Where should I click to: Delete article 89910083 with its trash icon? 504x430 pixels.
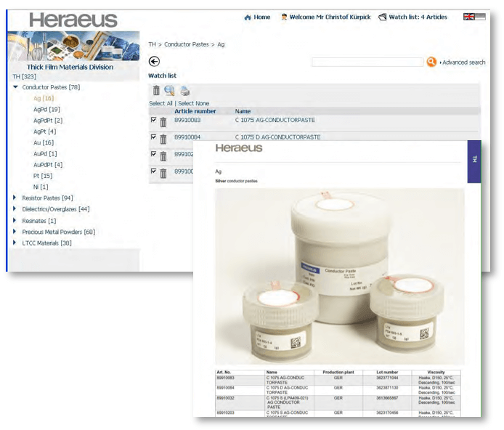click(163, 122)
